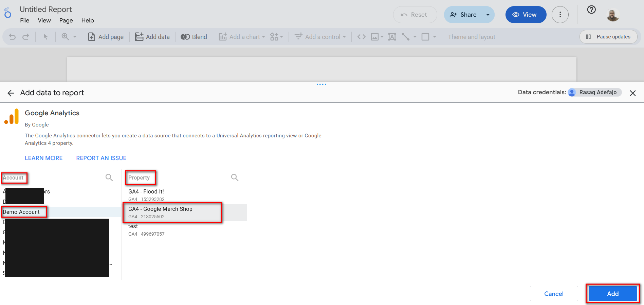Open zoom level dropdown arrow
The height and width of the screenshot is (305, 644).
[x=75, y=37]
